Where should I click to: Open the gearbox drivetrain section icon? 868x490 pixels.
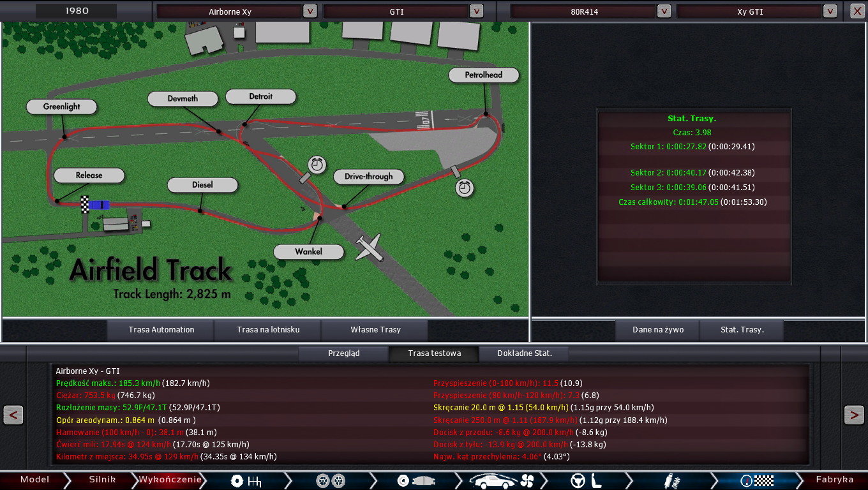click(x=246, y=480)
